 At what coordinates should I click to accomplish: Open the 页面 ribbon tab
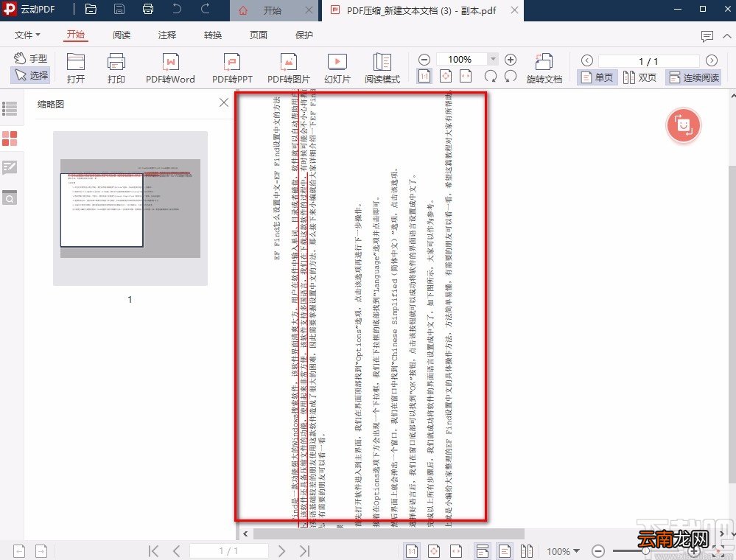pyautogui.click(x=258, y=35)
